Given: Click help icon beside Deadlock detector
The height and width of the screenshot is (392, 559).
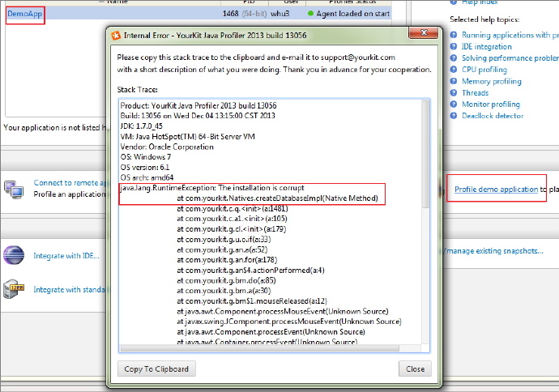Looking at the screenshot, I should coord(454,116).
